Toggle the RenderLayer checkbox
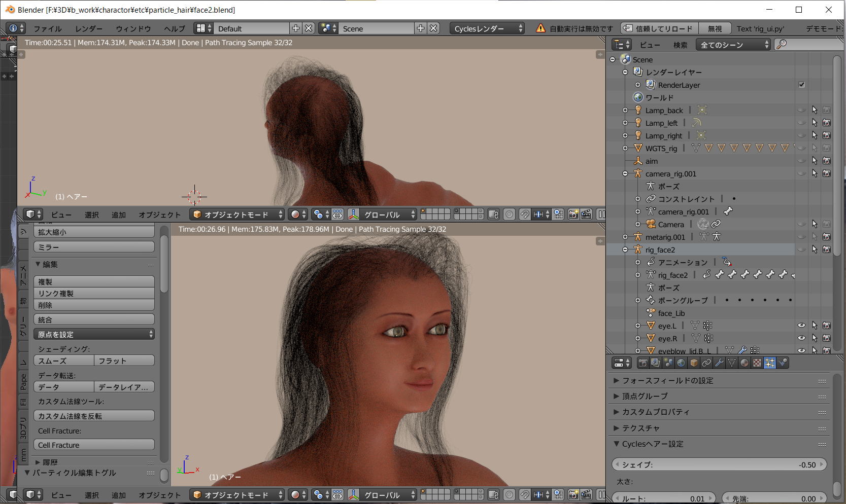 [x=802, y=85]
